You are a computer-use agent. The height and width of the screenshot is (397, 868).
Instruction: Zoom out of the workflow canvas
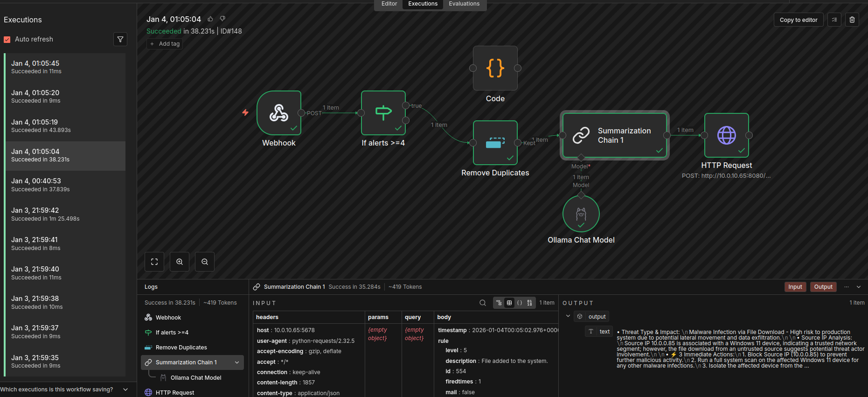pyautogui.click(x=205, y=262)
